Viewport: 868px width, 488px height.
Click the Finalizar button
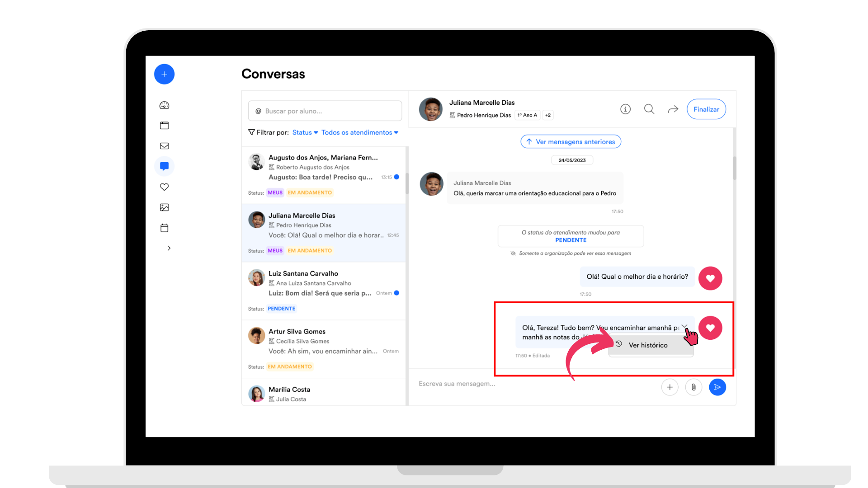coord(706,109)
